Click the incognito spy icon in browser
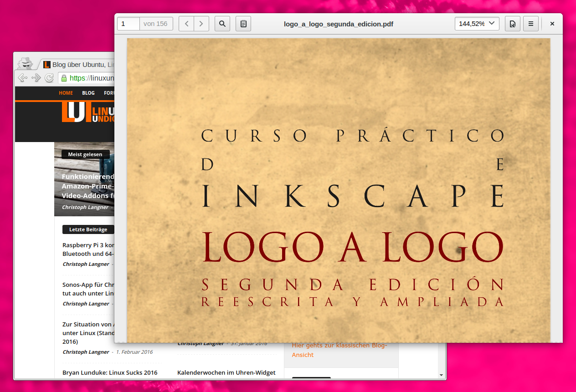Screen dimensions: 576x392 26,64
